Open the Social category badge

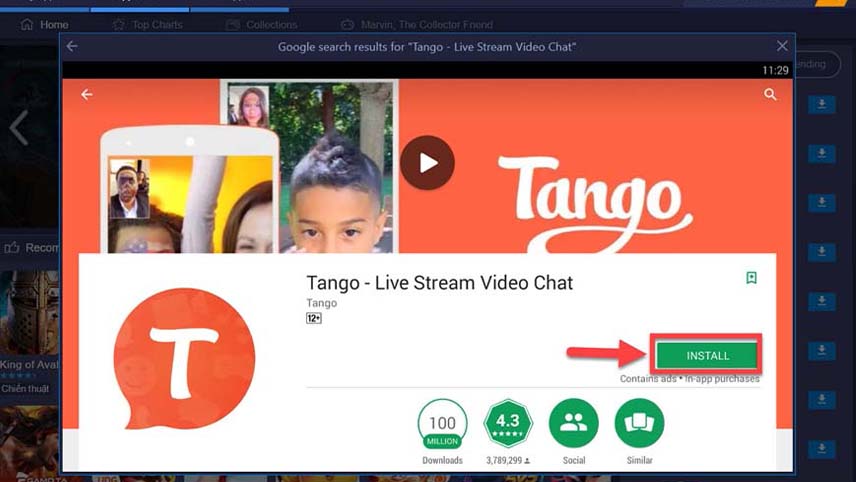click(574, 424)
